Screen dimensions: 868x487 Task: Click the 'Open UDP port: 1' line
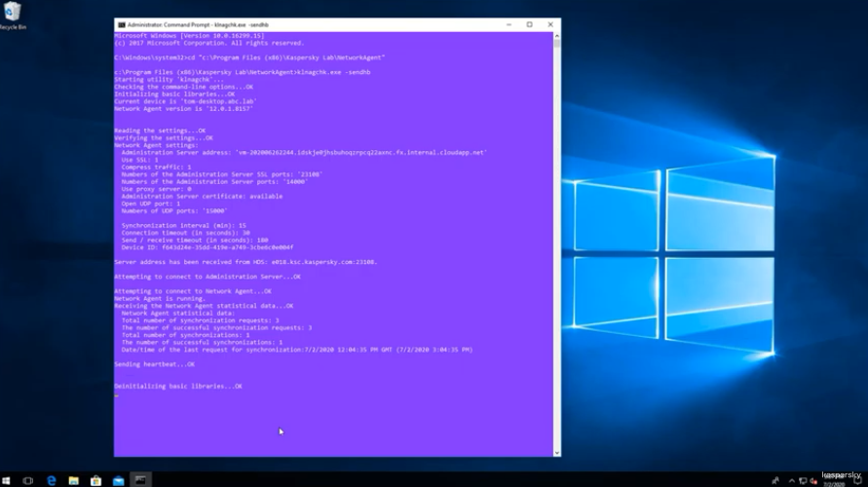151,204
